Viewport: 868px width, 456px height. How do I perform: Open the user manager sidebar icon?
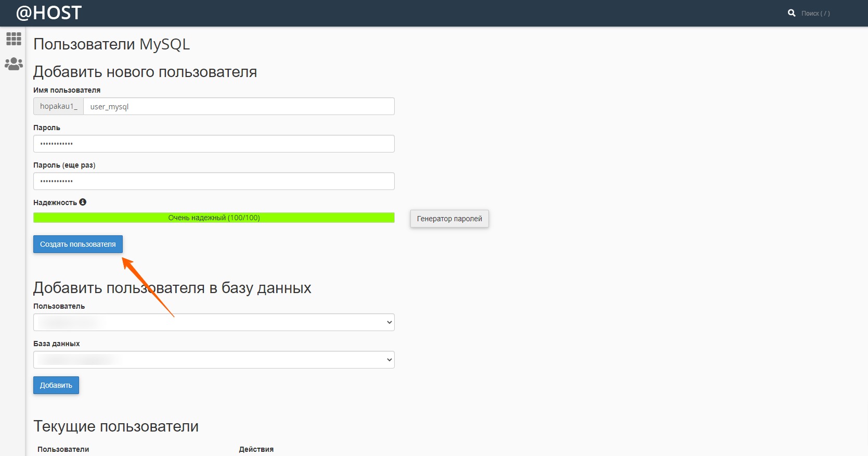click(14, 64)
